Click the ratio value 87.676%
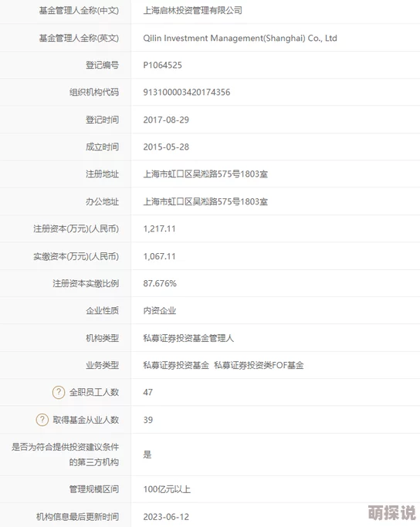 [x=160, y=284]
